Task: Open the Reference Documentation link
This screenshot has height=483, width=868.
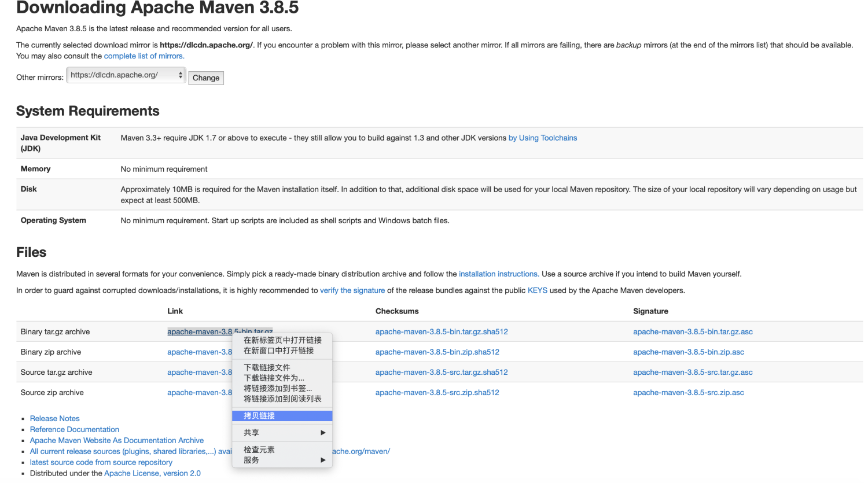Action: coord(75,429)
